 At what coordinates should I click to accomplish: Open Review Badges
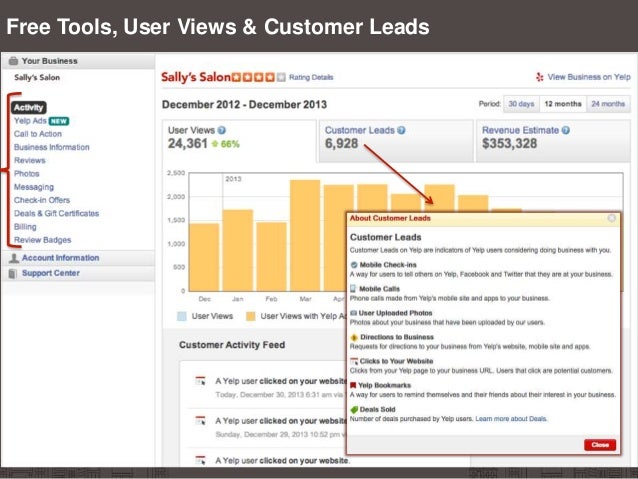43,240
